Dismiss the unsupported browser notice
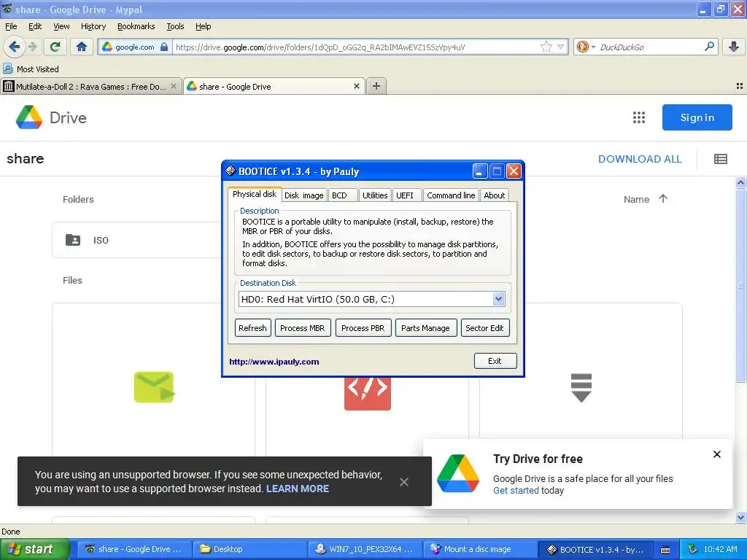Screen dimensions: 747x560 point(404,482)
